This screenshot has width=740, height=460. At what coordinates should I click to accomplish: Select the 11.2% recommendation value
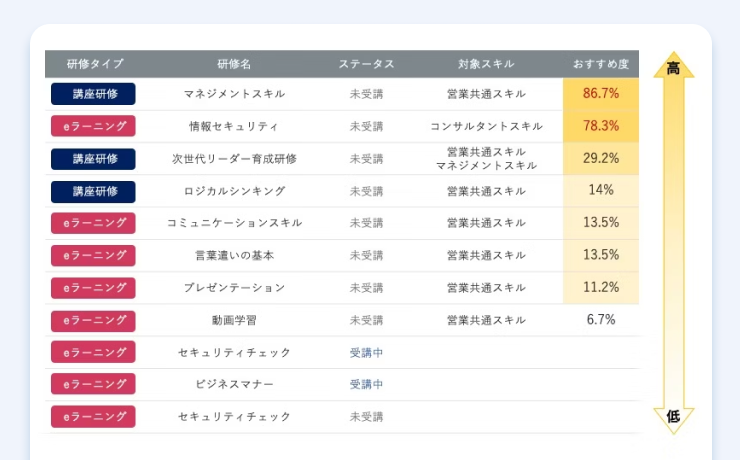point(601,287)
